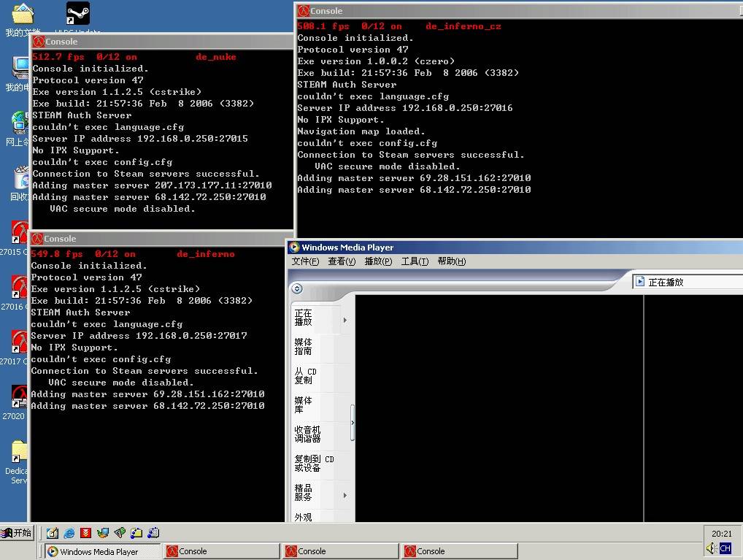This screenshot has height=560, width=743.
Task: Click '512.7 fps' text in console
Action: [58, 57]
